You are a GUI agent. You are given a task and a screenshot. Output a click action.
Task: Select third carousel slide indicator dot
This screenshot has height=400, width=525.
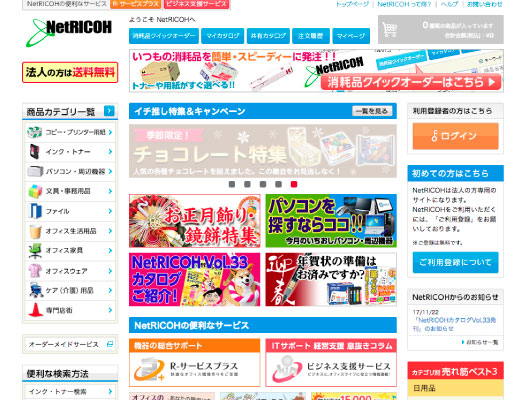coord(263,184)
